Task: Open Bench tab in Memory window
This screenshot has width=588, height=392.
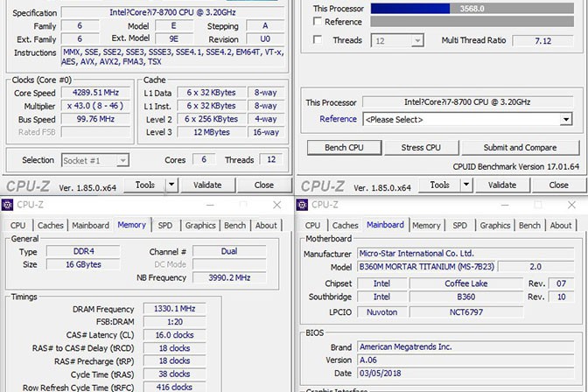Action: tap(235, 226)
